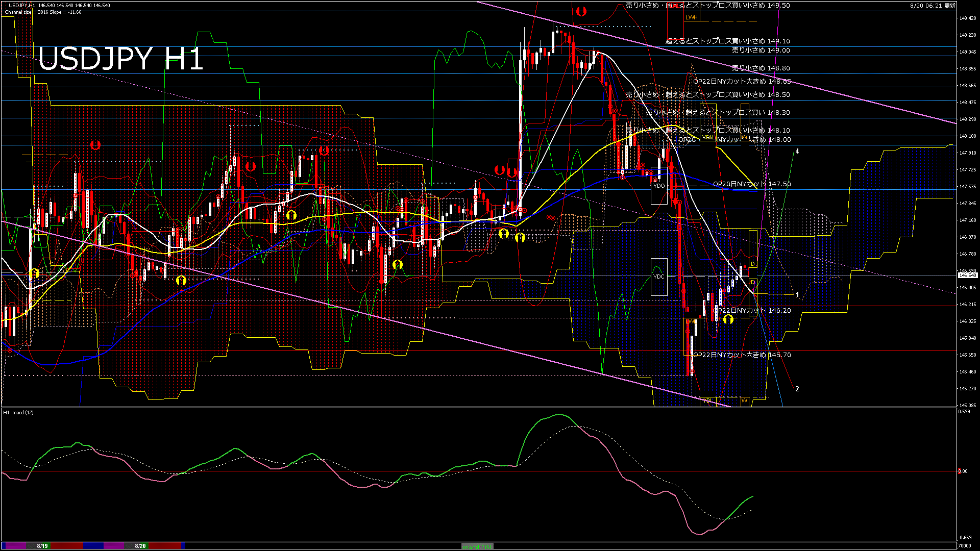Select the lower YDC box near 146.50
This screenshot has height=551, width=980.
(659, 277)
